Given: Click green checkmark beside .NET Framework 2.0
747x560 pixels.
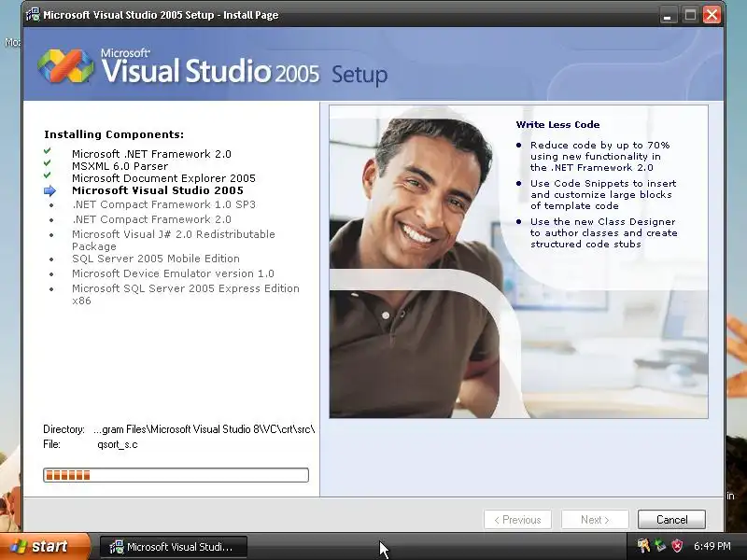Looking at the screenshot, I should pyautogui.click(x=48, y=151).
